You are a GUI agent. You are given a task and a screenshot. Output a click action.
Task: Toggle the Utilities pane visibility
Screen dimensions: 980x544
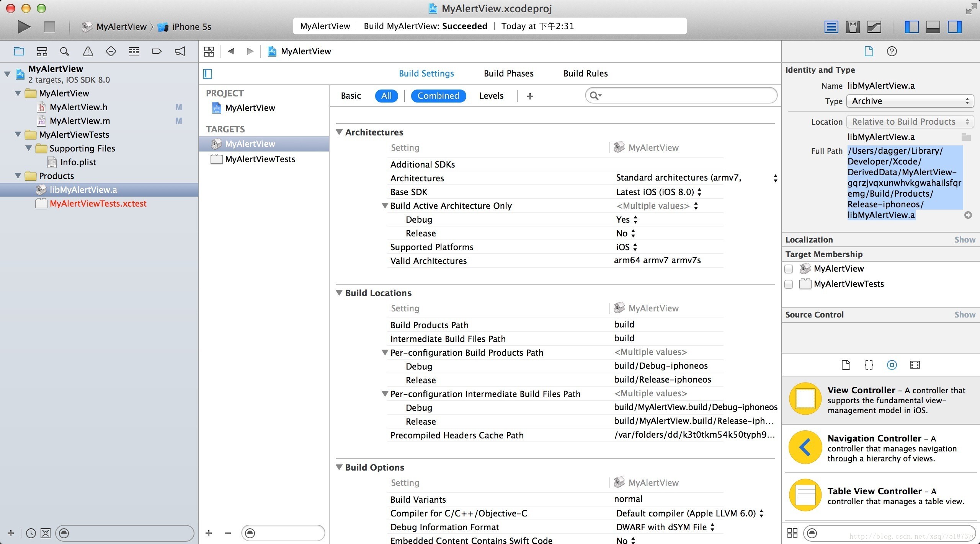pyautogui.click(x=955, y=27)
